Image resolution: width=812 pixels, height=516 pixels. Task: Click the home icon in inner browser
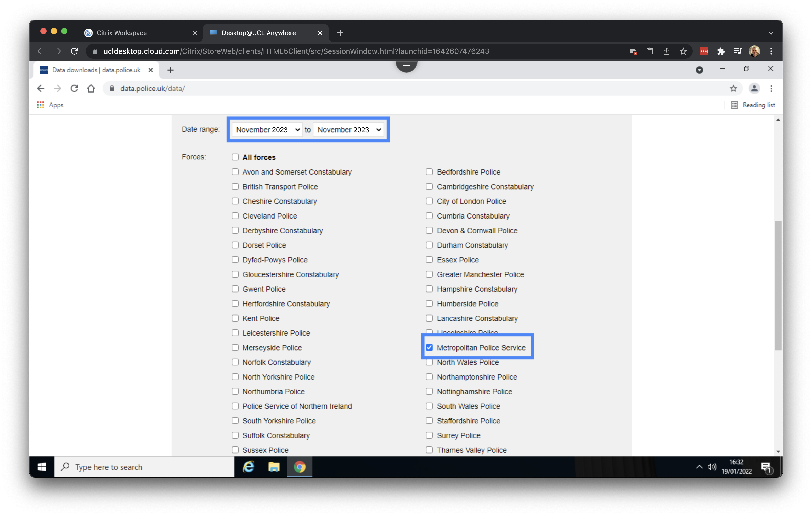[91, 89]
